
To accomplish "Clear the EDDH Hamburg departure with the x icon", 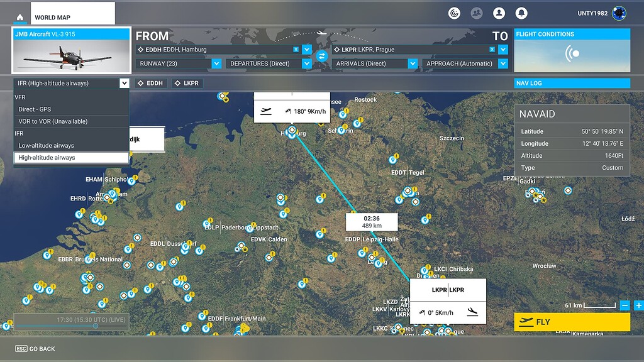I will click(296, 48).
